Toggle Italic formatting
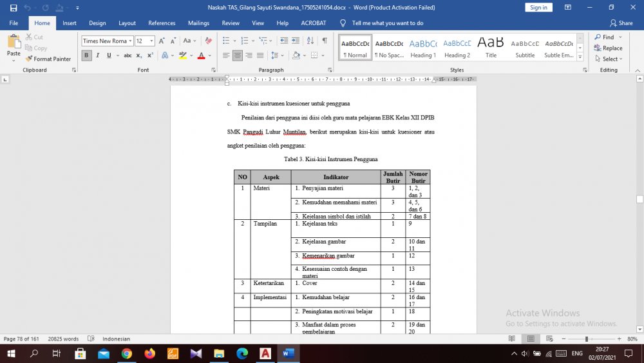The height and width of the screenshot is (363, 644). (98, 55)
